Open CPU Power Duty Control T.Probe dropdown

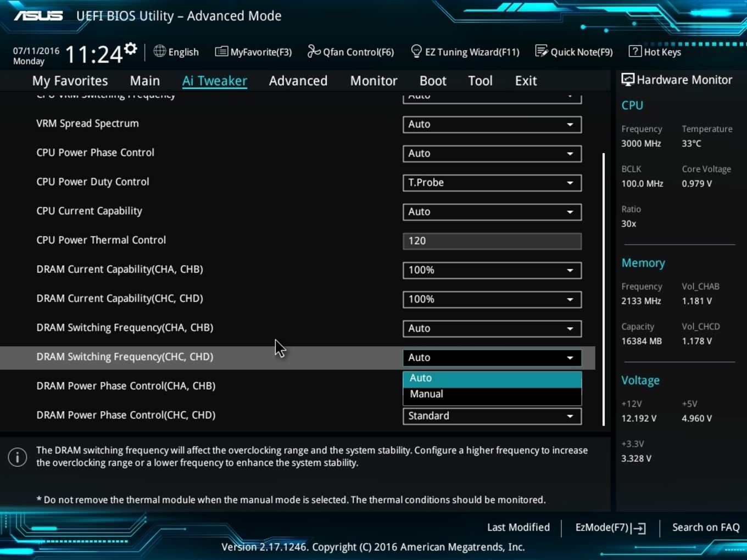(492, 182)
